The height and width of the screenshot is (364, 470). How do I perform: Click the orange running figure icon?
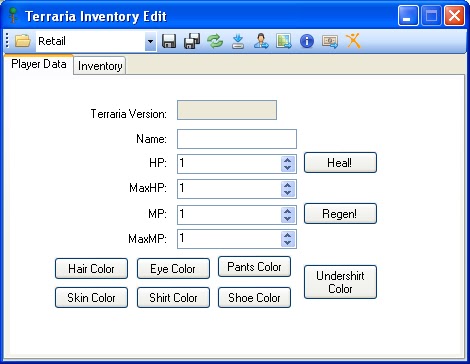click(353, 41)
